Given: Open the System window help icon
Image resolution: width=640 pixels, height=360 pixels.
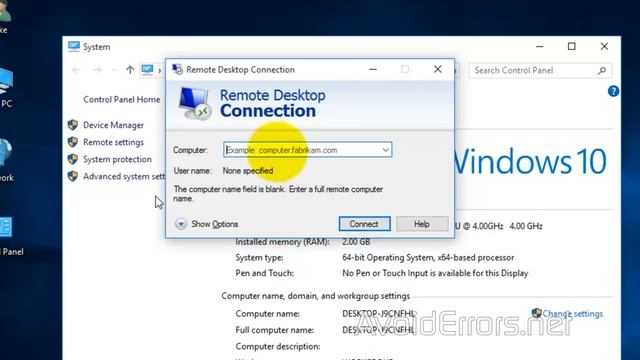Looking at the screenshot, I should (x=613, y=91).
